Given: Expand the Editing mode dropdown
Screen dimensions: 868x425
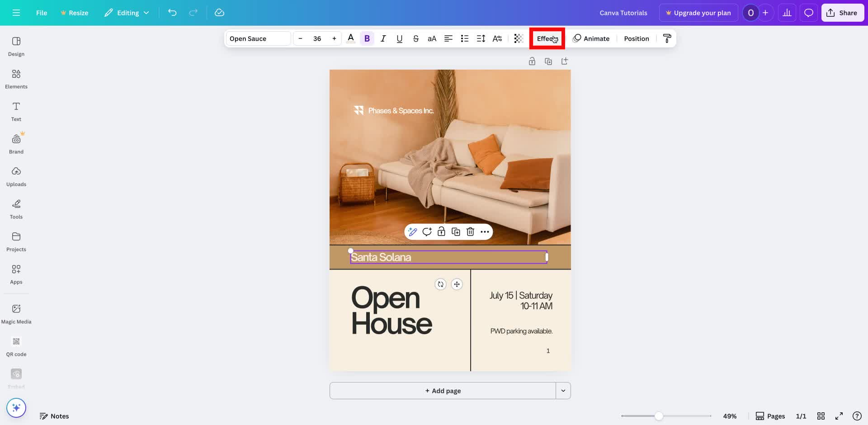Looking at the screenshot, I should coord(127,13).
